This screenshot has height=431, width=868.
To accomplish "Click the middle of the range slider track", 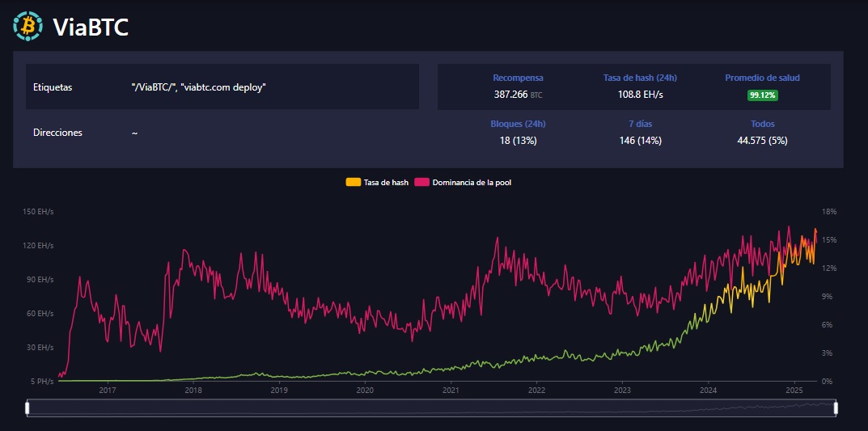I will tap(431, 408).
